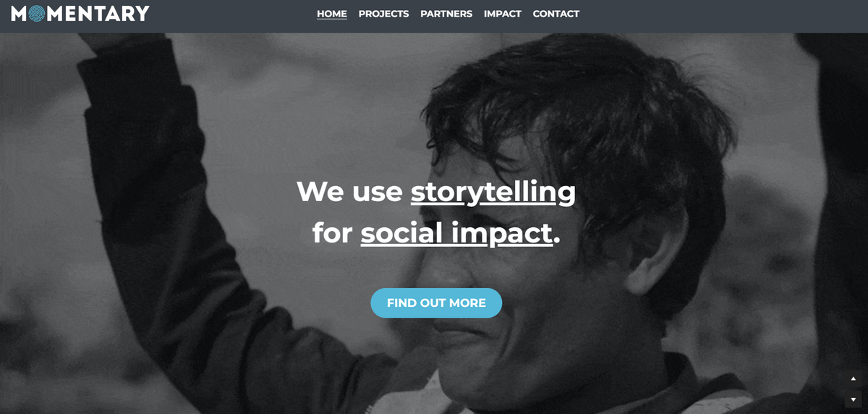Follow the underlined 'storytelling' link
The image size is (868, 414).
pyautogui.click(x=493, y=192)
